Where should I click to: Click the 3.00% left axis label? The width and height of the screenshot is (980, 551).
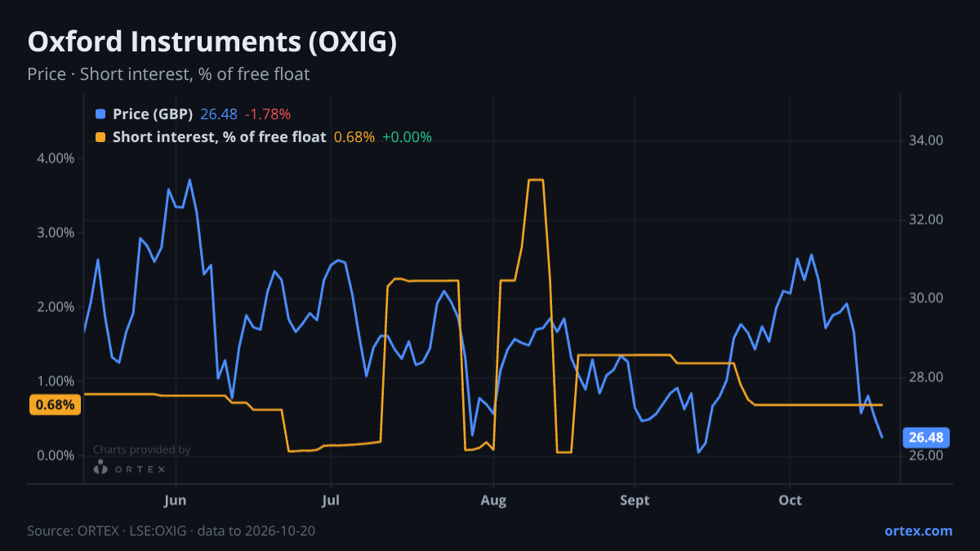[x=55, y=233]
